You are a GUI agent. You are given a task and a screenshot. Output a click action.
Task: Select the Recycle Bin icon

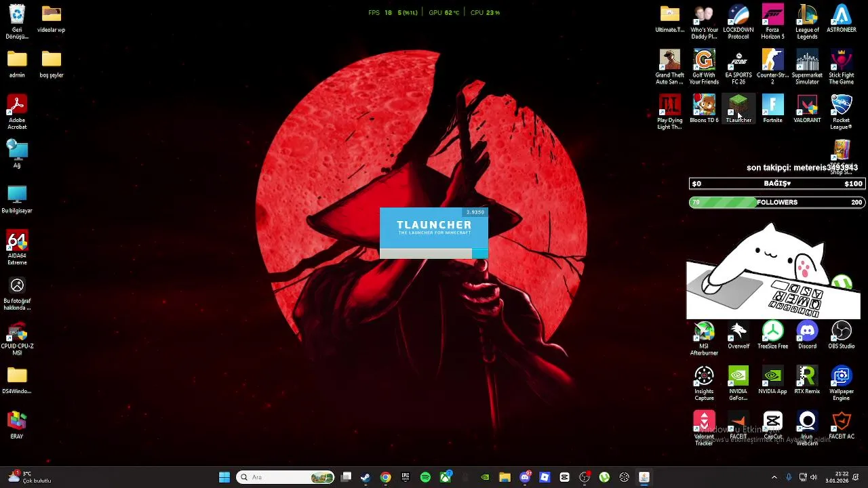(x=17, y=22)
